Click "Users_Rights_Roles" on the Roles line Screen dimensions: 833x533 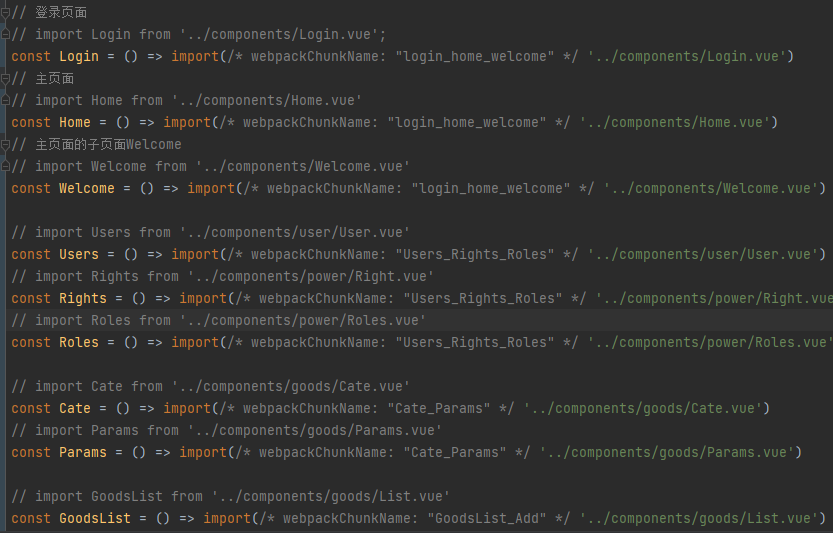pos(475,342)
